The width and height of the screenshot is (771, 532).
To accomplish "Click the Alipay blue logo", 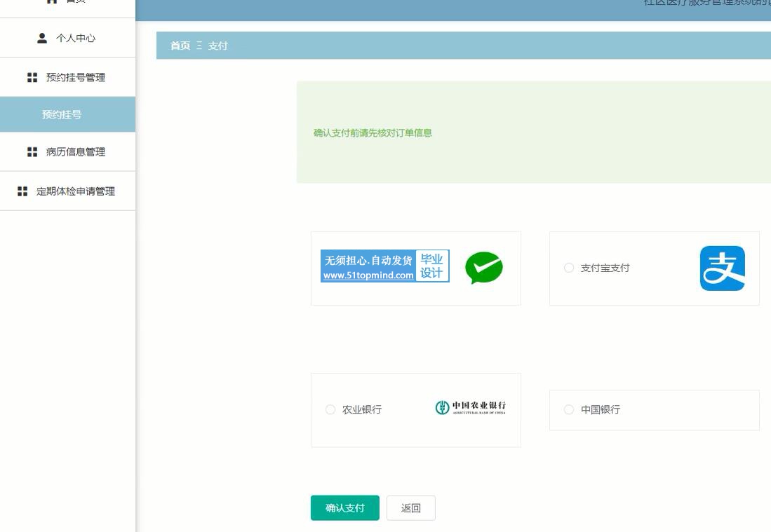I will click(x=723, y=268).
